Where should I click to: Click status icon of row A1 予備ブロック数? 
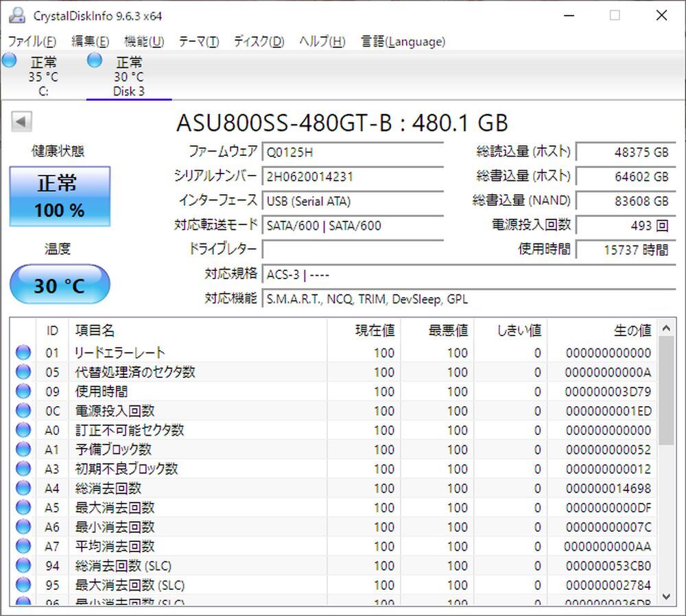point(23,449)
